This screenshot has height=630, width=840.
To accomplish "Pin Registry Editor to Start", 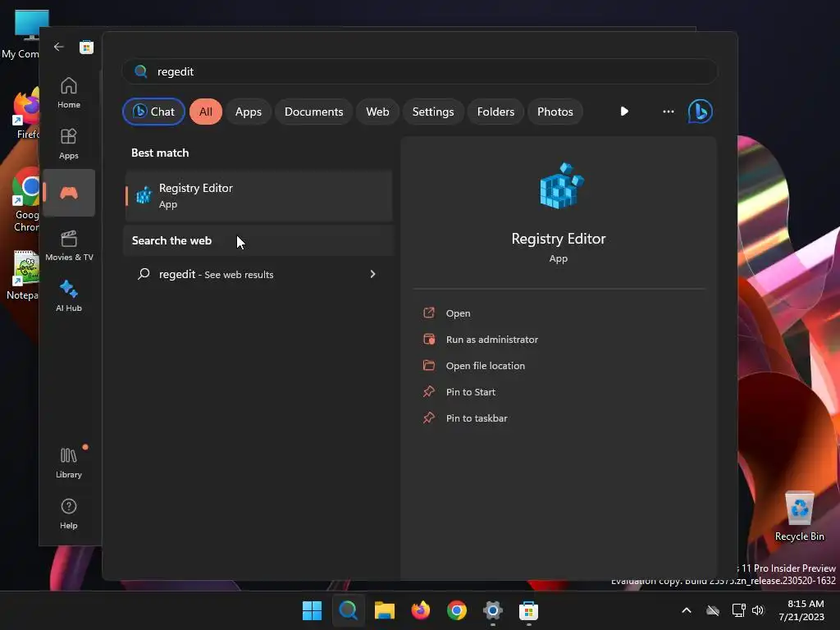I will [x=470, y=392].
